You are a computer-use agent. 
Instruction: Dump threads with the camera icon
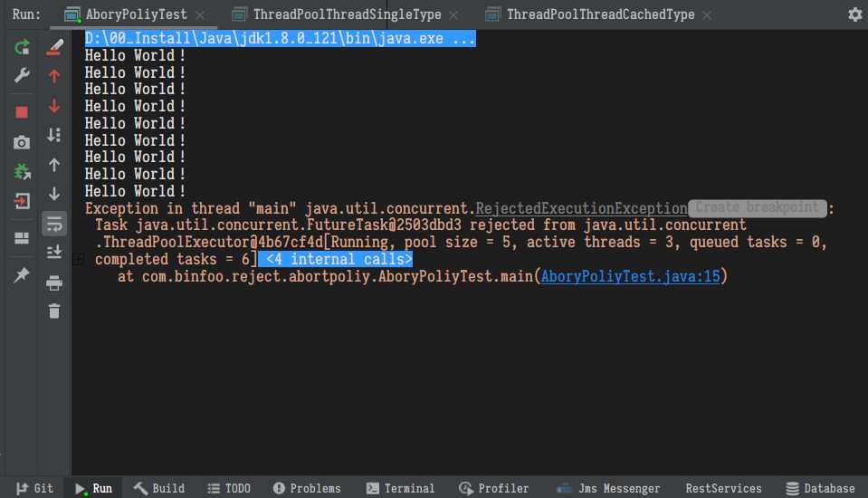(22, 142)
